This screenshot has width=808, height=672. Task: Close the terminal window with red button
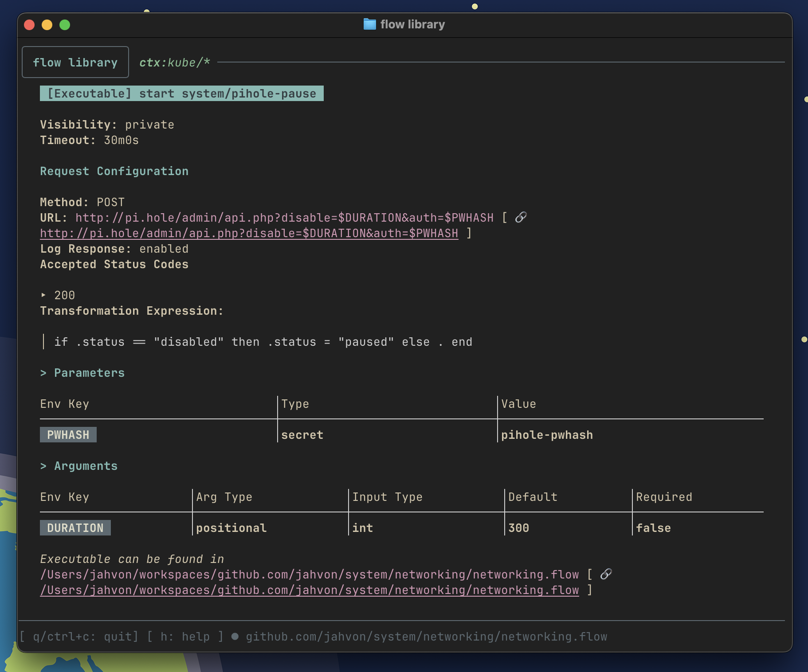click(x=29, y=25)
